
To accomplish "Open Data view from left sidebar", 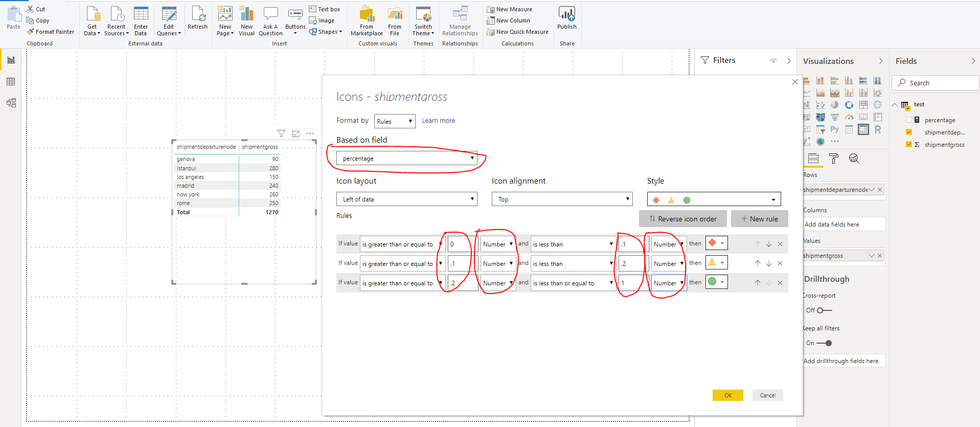I will [11, 82].
